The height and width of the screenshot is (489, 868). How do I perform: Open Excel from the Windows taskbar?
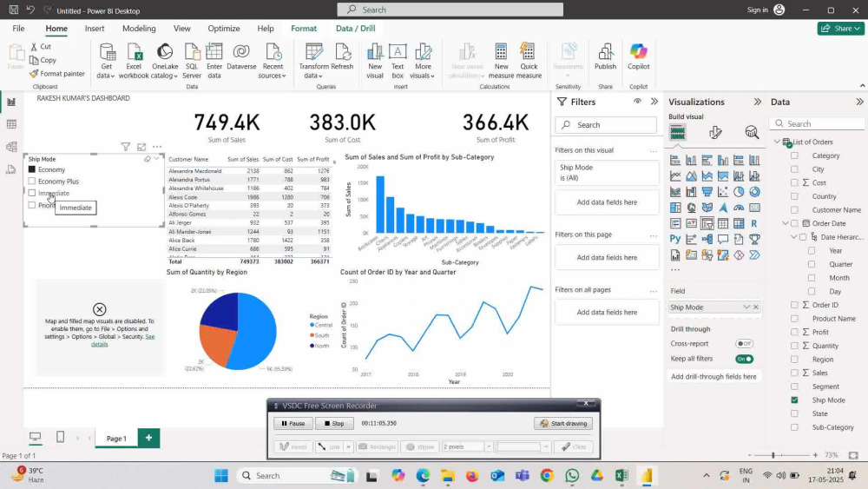click(621, 475)
